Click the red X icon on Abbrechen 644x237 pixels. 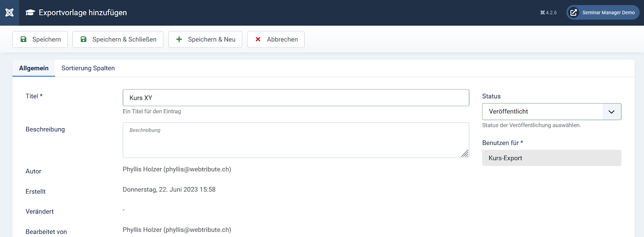tap(258, 39)
